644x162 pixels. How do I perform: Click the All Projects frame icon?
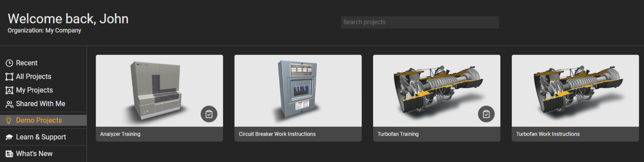point(9,76)
